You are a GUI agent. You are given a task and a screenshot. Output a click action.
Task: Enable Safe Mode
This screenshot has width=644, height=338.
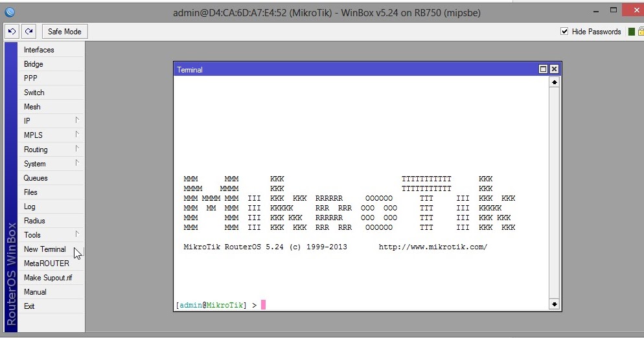65,31
